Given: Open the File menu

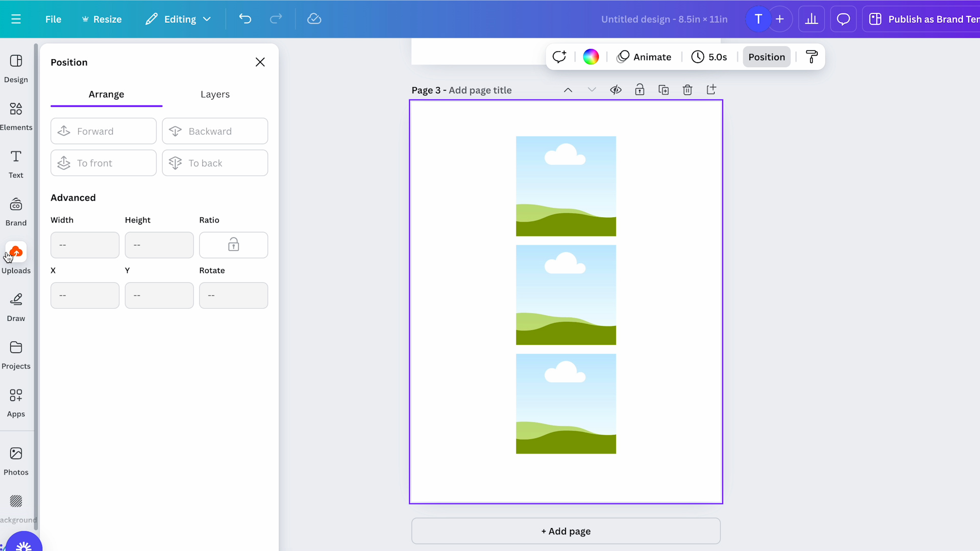Looking at the screenshot, I should (53, 19).
